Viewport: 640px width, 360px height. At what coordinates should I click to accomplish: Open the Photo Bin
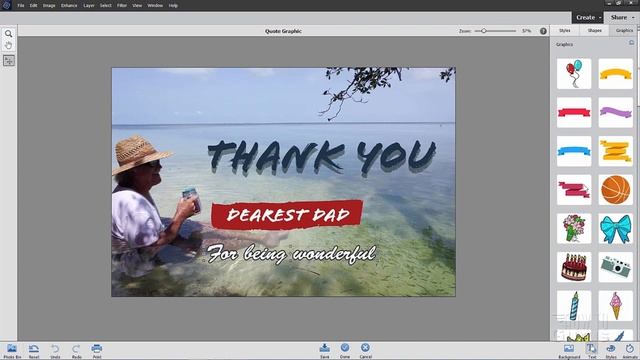12,351
